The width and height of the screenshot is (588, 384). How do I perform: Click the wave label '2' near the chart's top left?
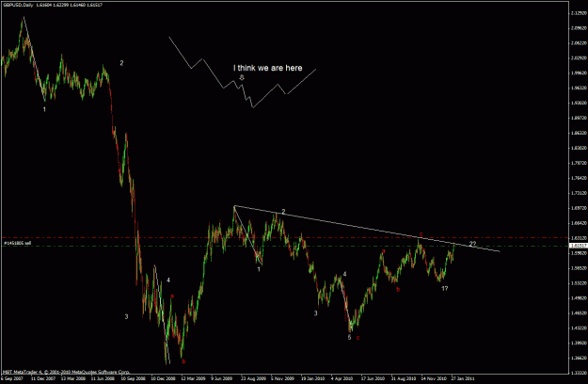(121, 63)
